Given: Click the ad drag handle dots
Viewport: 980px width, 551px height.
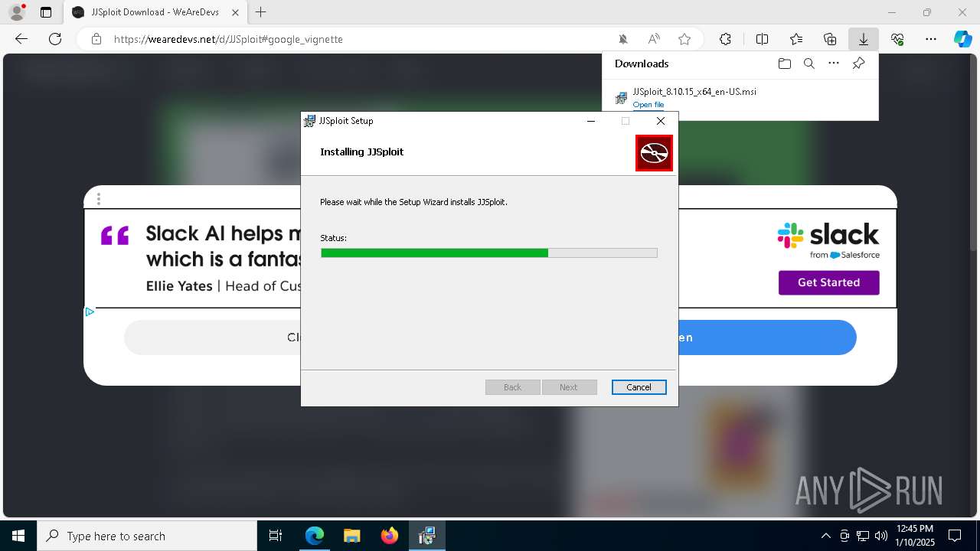Looking at the screenshot, I should pyautogui.click(x=99, y=199).
